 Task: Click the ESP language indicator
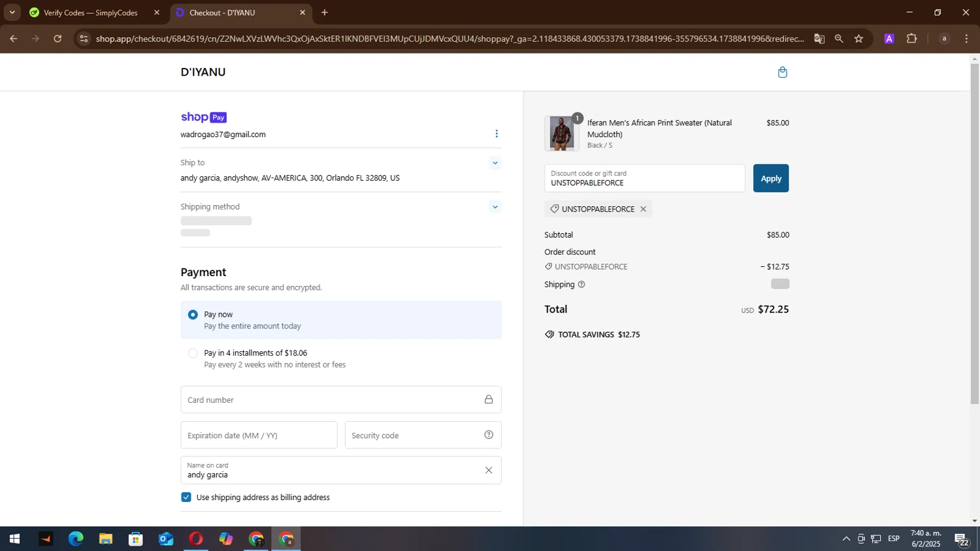coord(894,539)
